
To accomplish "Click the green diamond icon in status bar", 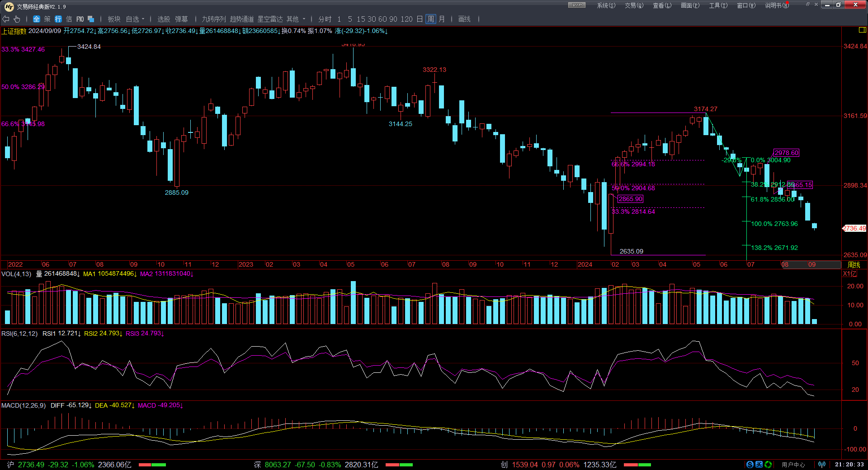I will 768,465.
